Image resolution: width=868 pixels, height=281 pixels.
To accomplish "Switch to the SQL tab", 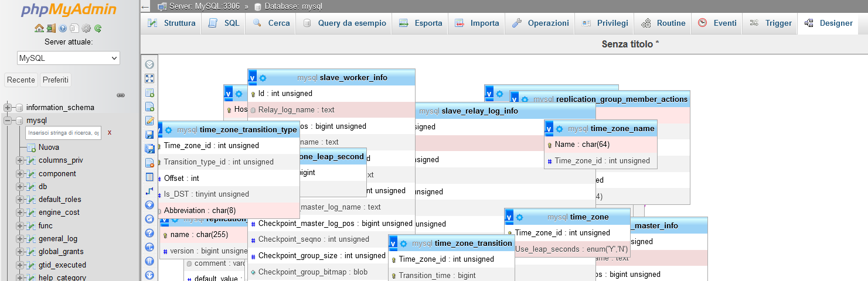I will 224,23.
